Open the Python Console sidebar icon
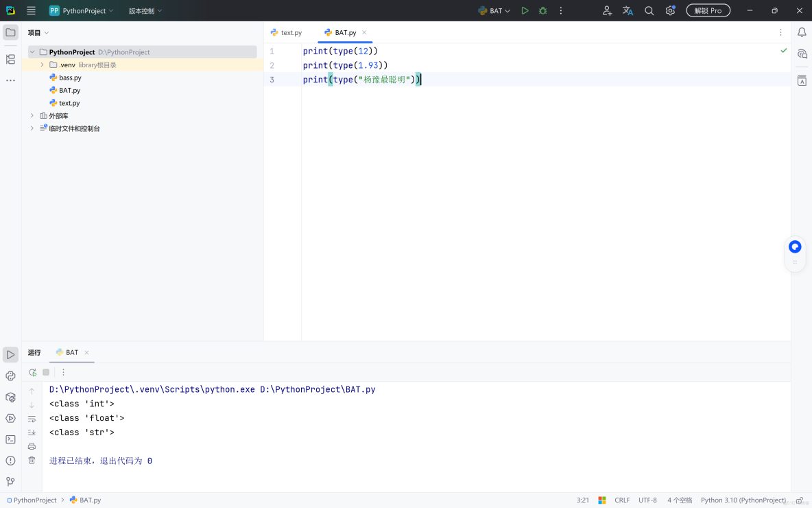 tap(10, 376)
